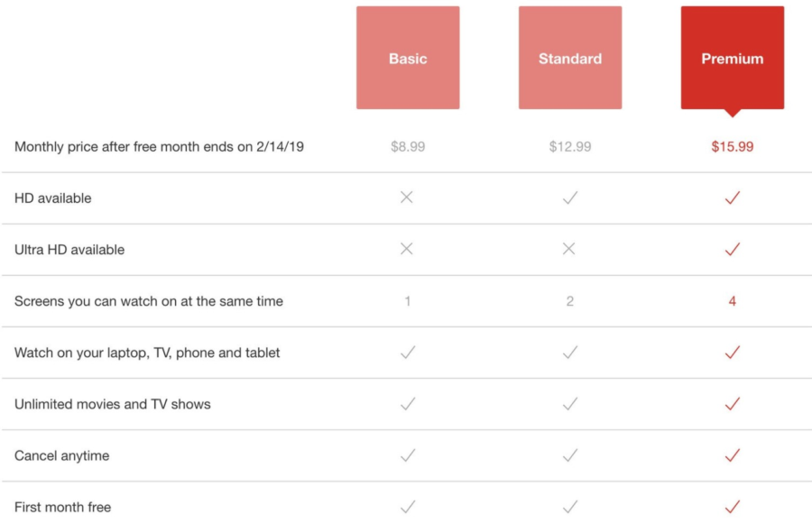The width and height of the screenshot is (812, 523).
Task: Click the red Premium Ultra HD checkmark
Action: [x=732, y=249]
